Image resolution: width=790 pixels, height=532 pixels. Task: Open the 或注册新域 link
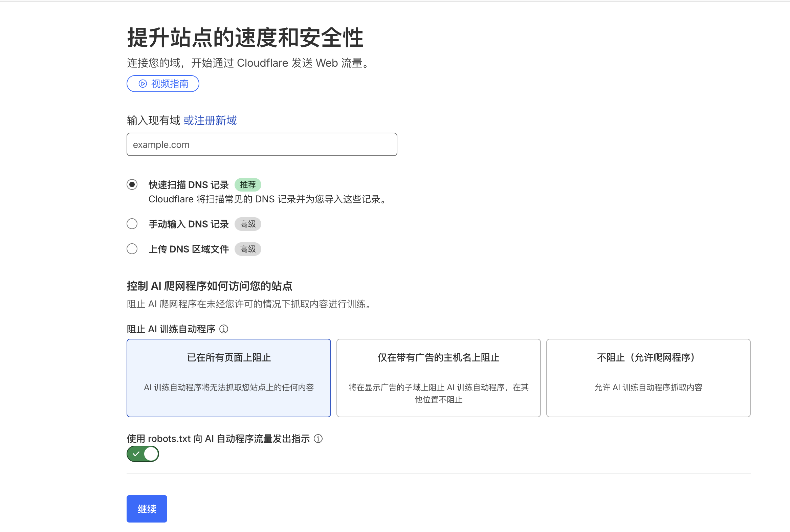point(210,120)
